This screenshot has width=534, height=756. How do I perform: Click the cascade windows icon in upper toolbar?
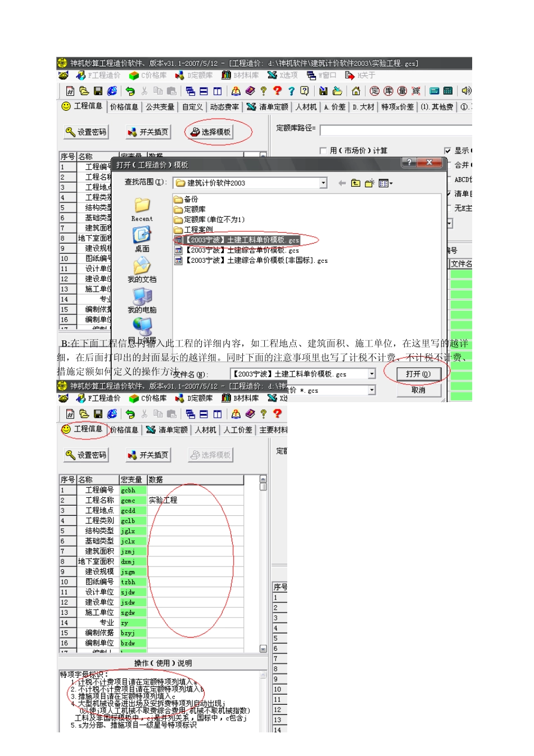tap(191, 91)
